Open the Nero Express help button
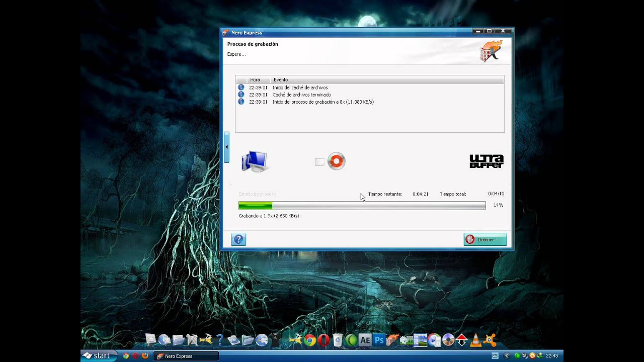The image size is (644, 362). coord(238,240)
